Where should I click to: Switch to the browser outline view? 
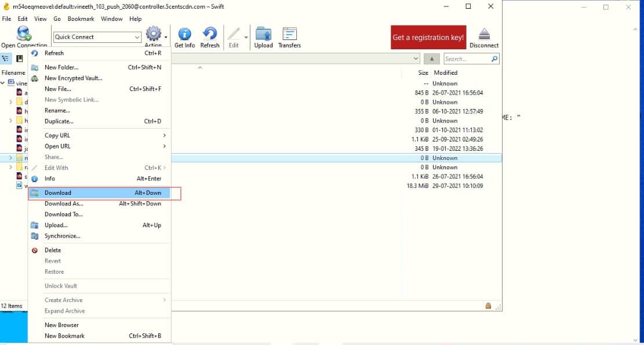pyautogui.click(x=6, y=59)
